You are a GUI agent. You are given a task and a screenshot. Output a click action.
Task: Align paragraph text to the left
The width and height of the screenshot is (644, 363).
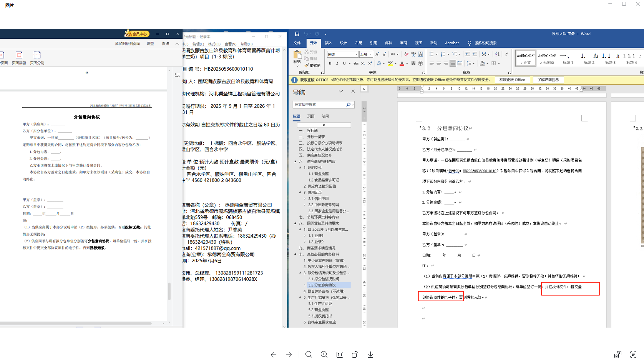coord(432,63)
